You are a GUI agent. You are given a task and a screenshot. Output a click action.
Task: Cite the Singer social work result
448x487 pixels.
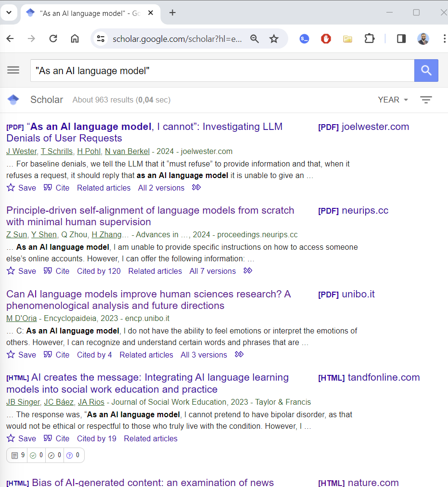(56, 438)
